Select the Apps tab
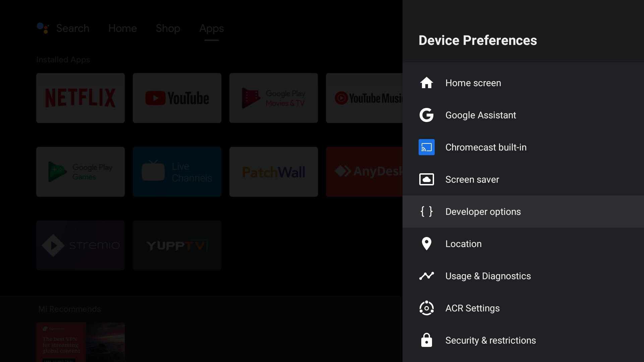This screenshot has height=362, width=644. coord(211,28)
